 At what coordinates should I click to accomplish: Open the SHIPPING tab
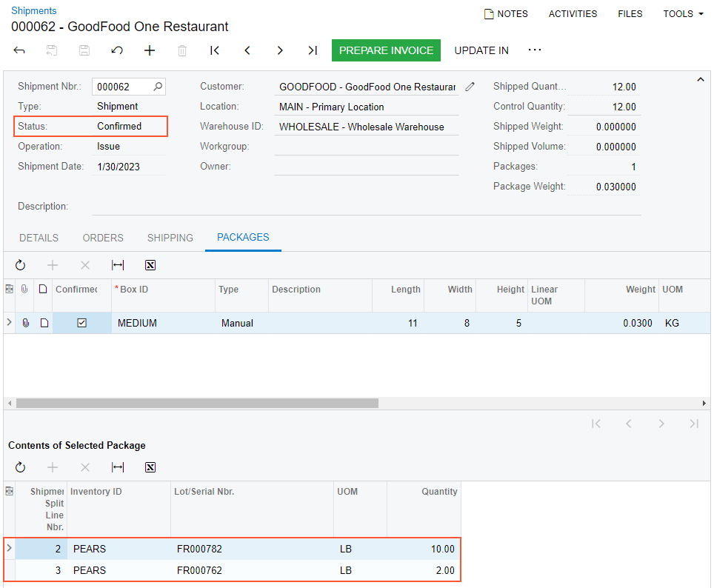(x=170, y=238)
